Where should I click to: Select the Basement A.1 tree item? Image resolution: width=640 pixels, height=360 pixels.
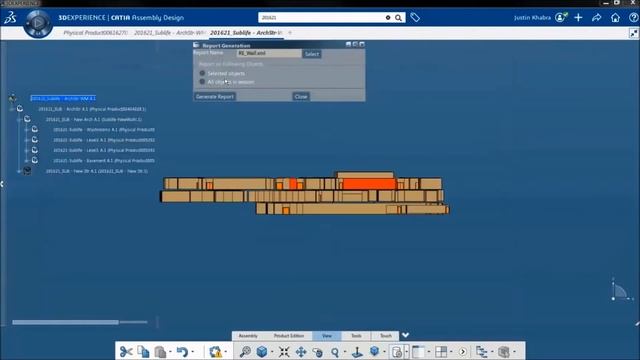click(104, 161)
